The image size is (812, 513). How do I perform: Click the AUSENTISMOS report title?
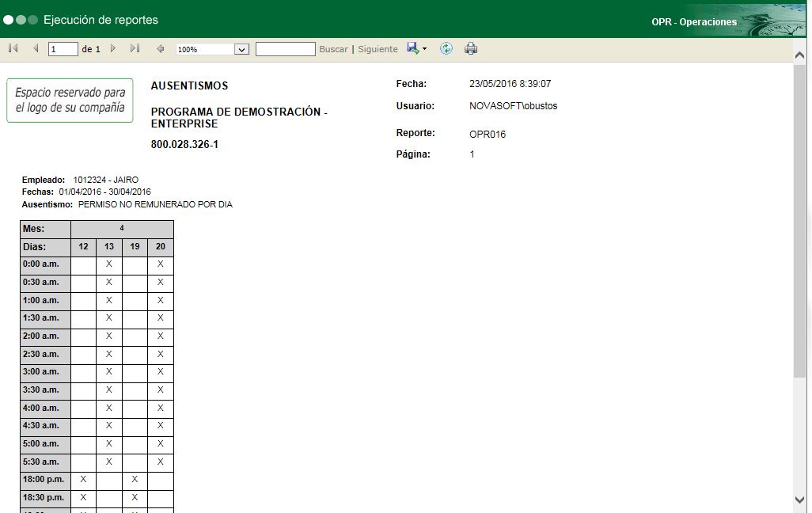click(189, 86)
